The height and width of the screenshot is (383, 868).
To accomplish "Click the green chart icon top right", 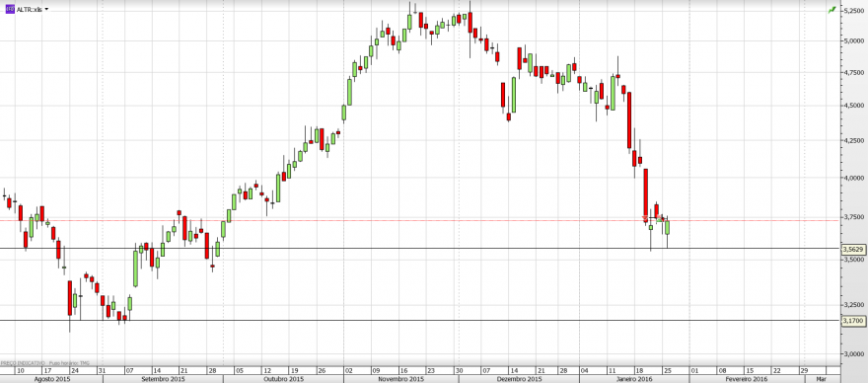I will pyautogui.click(x=832, y=10).
